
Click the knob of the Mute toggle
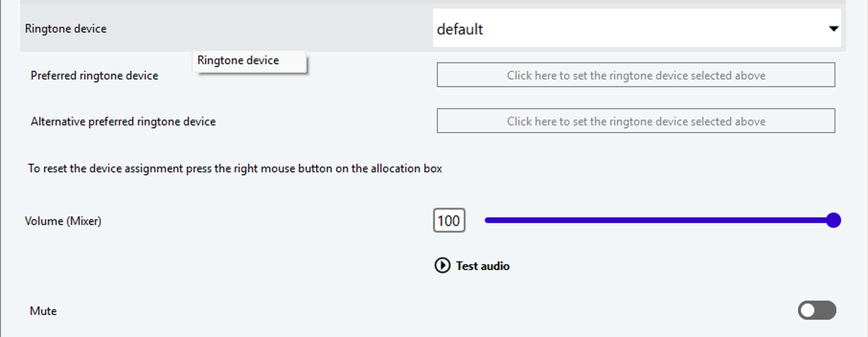pyautogui.click(x=808, y=311)
